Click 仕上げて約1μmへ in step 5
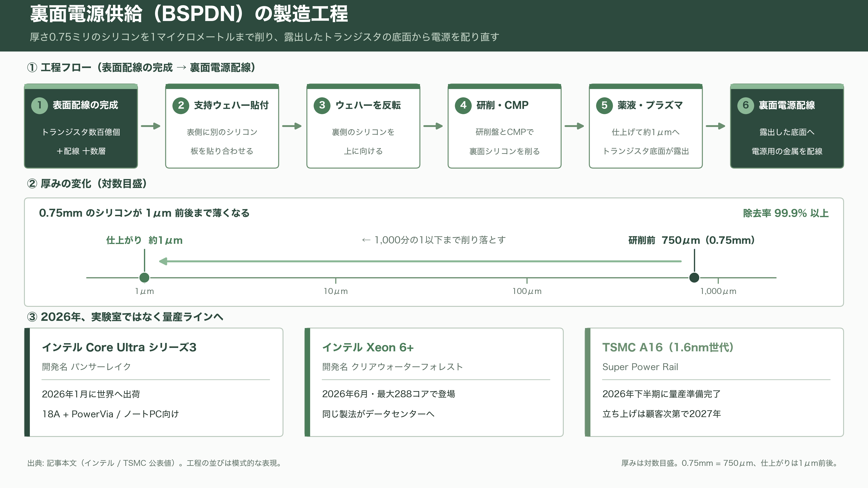This screenshot has width=868, height=488. point(646,132)
